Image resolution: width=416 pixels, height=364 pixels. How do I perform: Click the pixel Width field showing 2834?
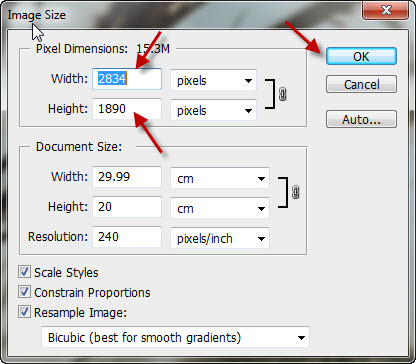coord(127,79)
